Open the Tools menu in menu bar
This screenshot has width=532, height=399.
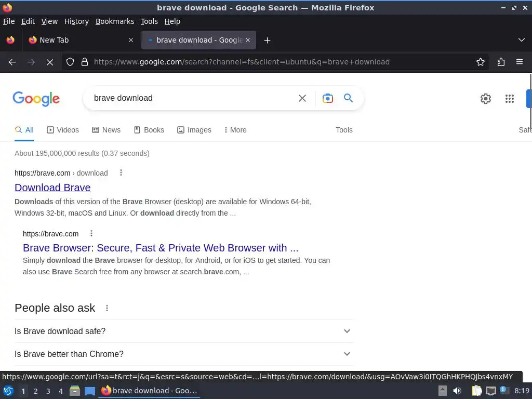pyautogui.click(x=149, y=21)
